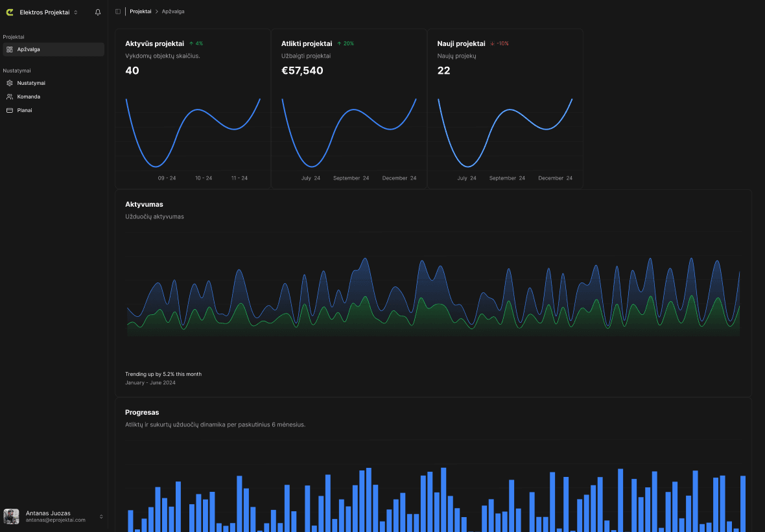Viewport: 765px width, 532px height.
Task: Click the Projektai breadcrumb link
Action: point(140,12)
